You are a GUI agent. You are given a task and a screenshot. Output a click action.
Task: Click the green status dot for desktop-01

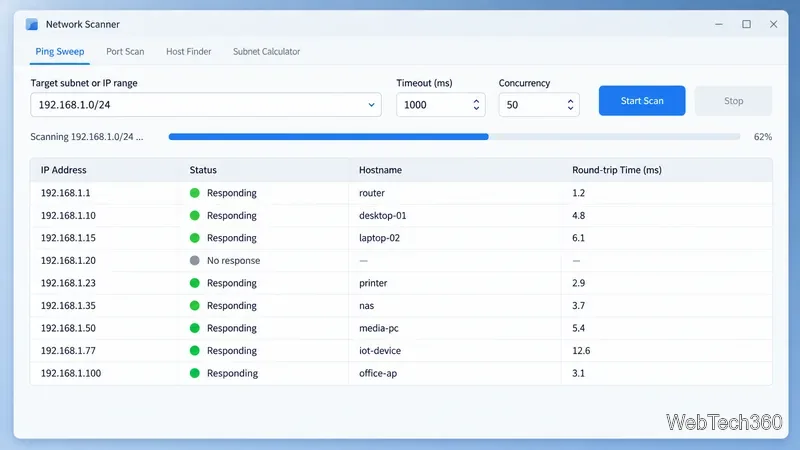point(194,215)
